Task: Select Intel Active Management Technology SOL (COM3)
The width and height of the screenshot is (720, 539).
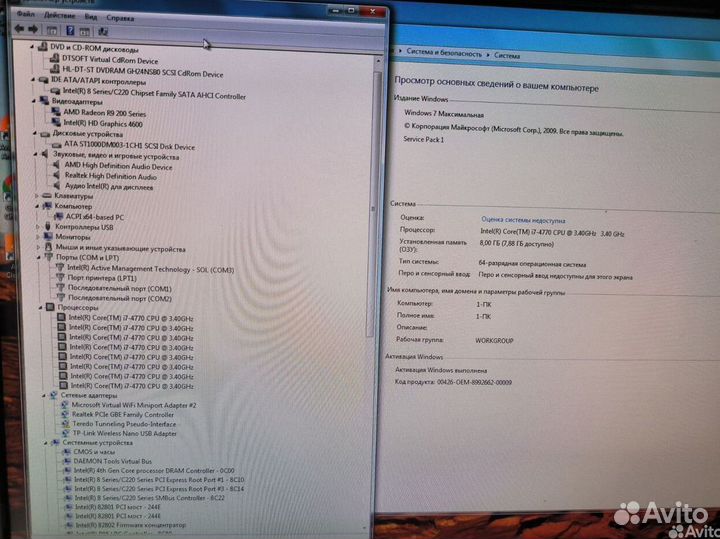Action: tap(151, 270)
